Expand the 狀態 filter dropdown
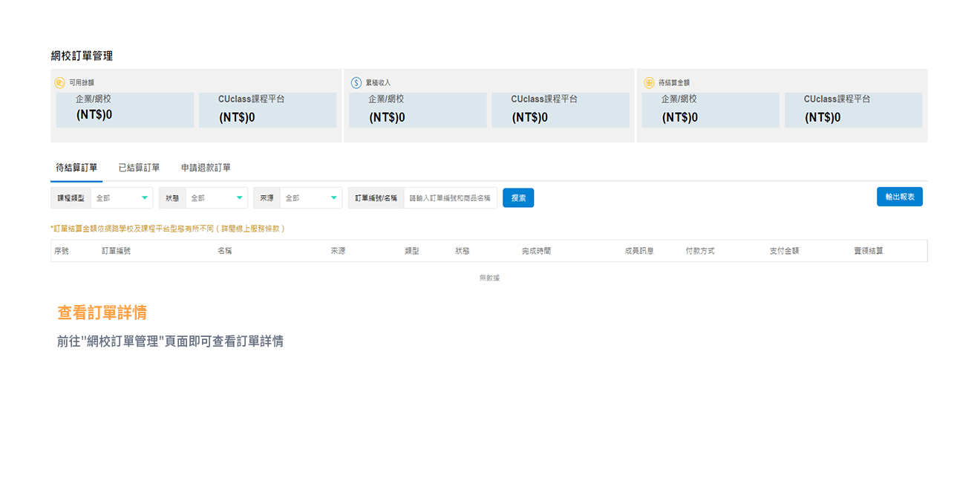Viewport: 980px width, 501px height. click(x=214, y=198)
